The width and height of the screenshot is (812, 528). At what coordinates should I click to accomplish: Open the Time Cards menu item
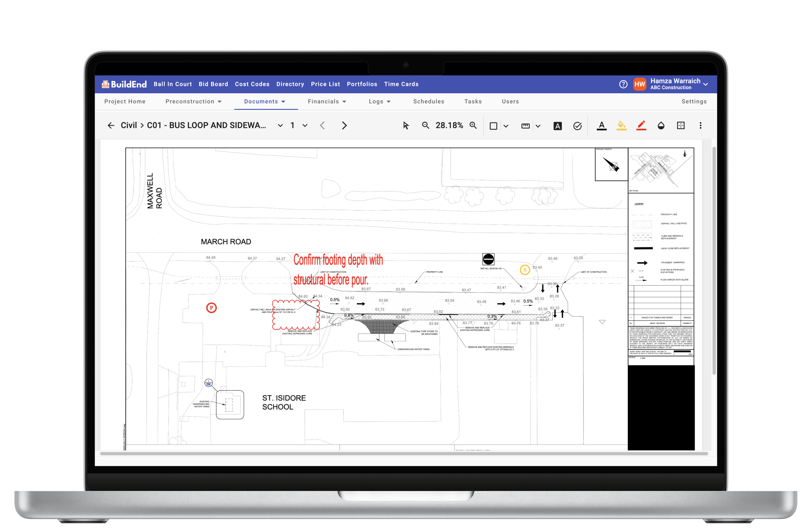401,84
